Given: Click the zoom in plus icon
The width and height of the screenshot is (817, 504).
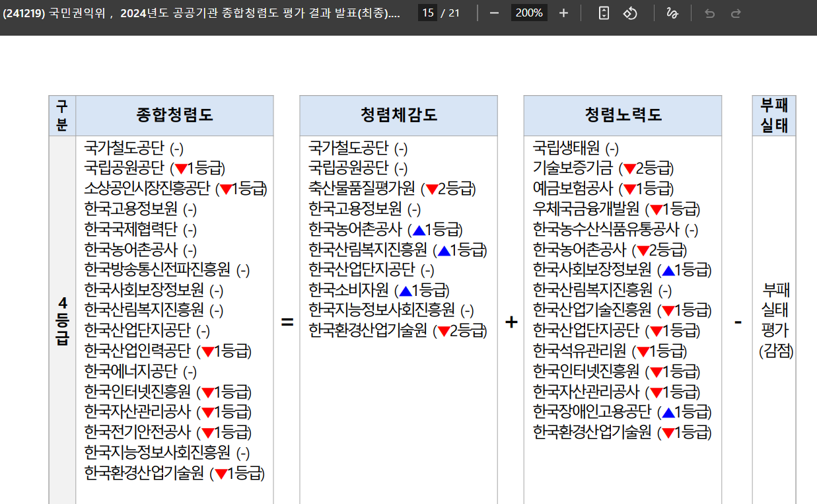Looking at the screenshot, I should (x=563, y=13).
